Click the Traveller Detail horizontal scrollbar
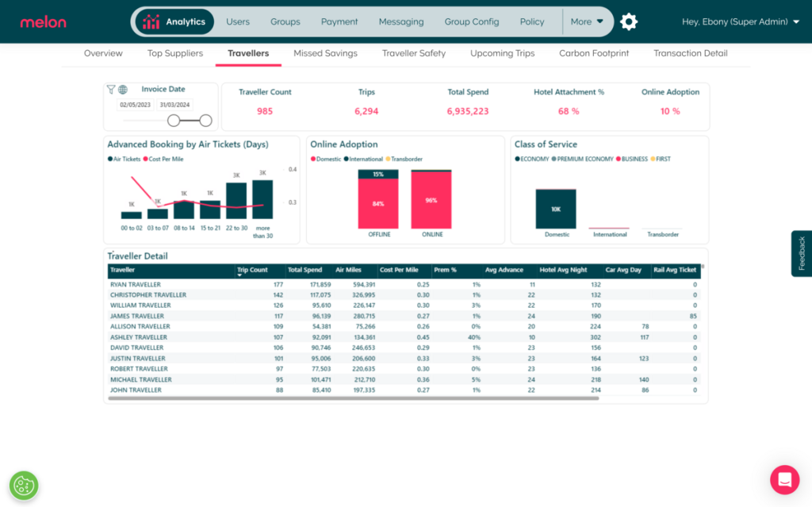812x507 pixels. pos(353,398)
